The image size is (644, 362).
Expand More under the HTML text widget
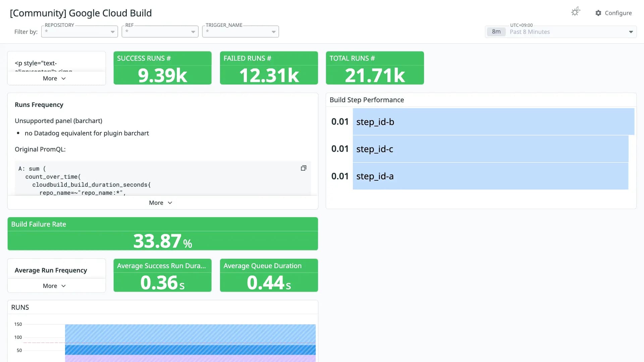(x=54, y=78)
